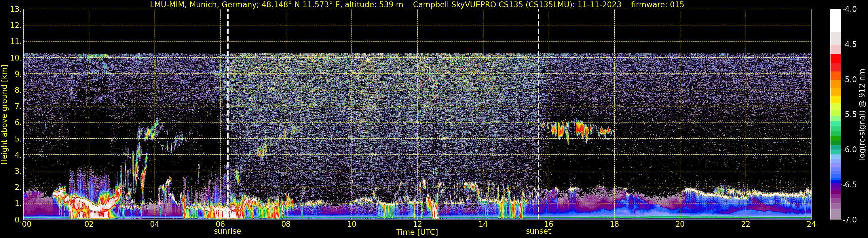
Task: Click the yellow segment of the colorbar
Action: coord(836,100)
